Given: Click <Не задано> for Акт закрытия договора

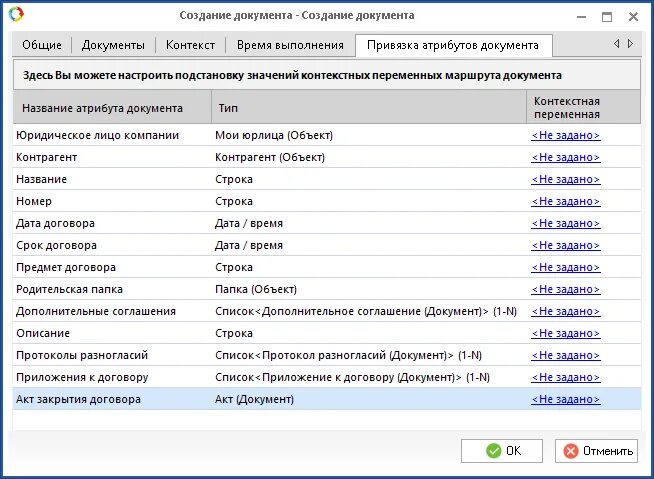Looking at the screenshot, I should (x=566, y=399).
